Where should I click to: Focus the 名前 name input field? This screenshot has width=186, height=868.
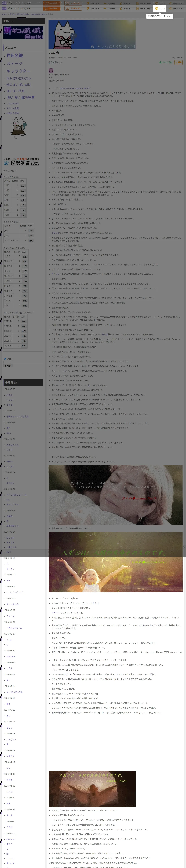tap(23, 359)
